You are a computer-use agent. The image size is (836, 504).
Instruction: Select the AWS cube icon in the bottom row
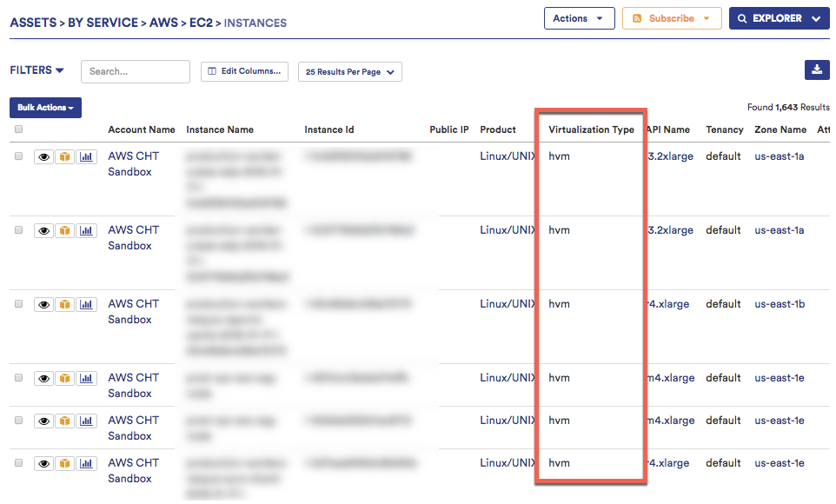pos(64,463)
